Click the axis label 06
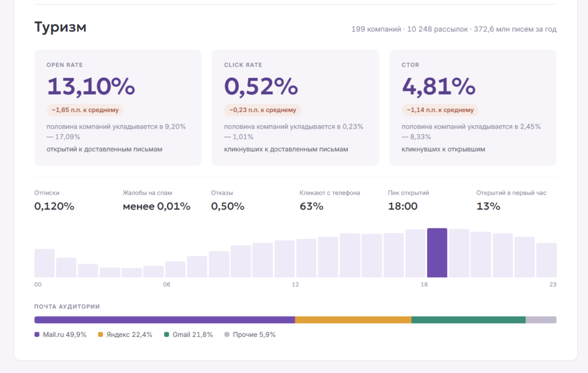 (167, 285)
